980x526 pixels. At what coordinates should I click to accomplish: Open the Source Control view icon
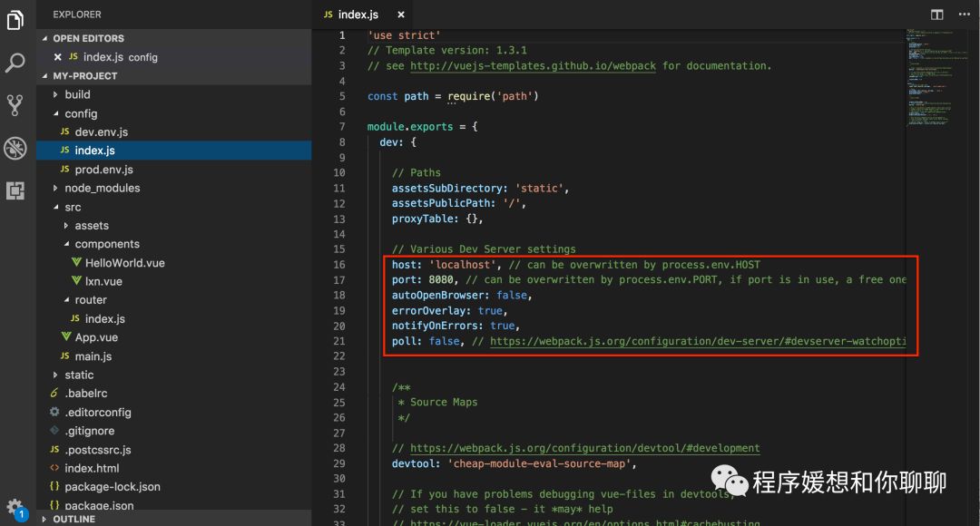pos(15,105)
